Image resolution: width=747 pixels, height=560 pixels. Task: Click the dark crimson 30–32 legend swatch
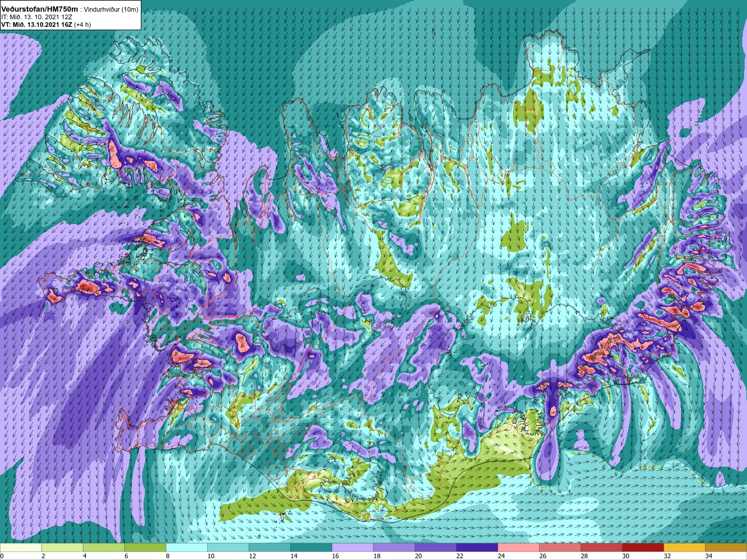[x=643, y=548]
